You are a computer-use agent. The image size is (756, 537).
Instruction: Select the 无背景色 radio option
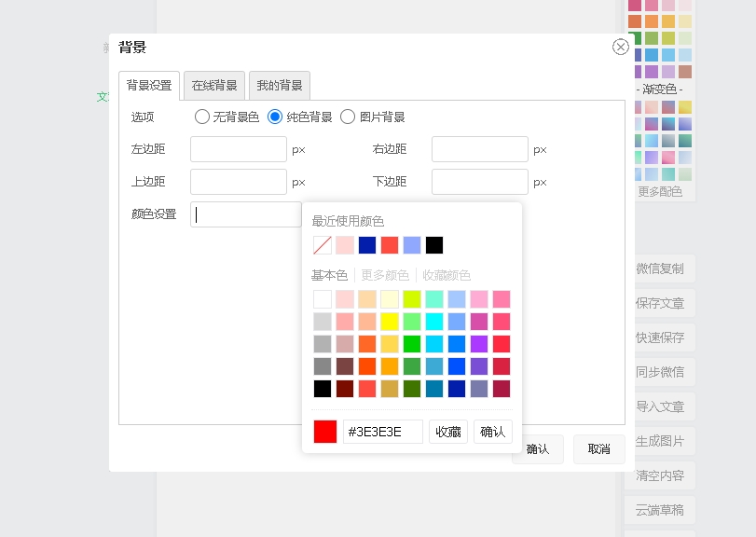click(202, 117)
